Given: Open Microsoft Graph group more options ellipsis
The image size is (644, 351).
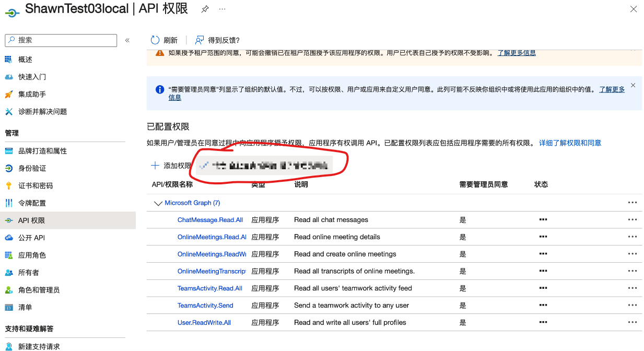Looking at the screenshot, I should [x=633, y=203].
